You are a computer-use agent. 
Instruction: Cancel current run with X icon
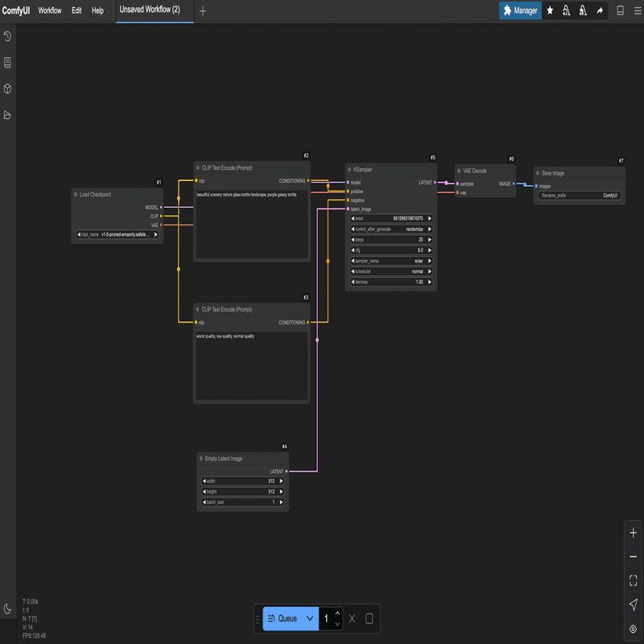[352, 618]
